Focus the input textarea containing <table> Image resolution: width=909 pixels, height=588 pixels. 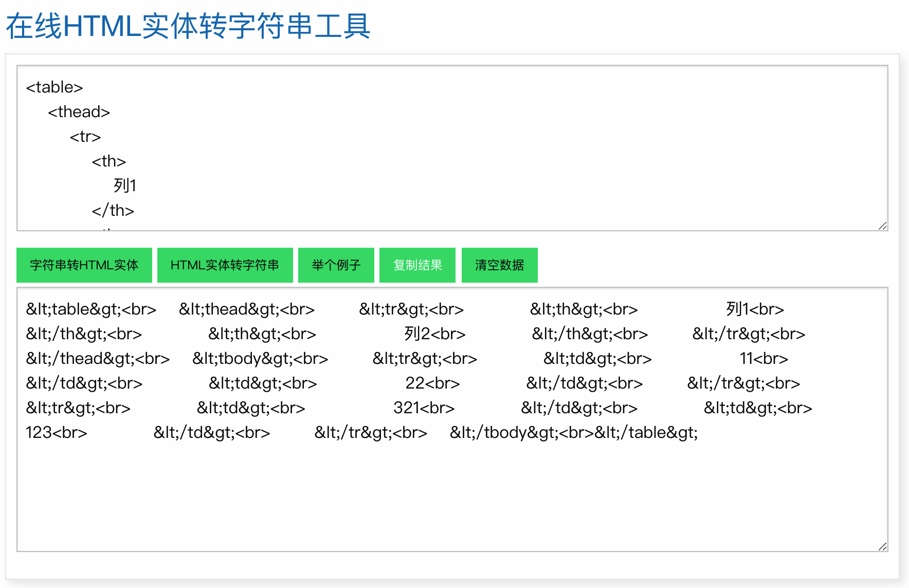coord(452,148)
